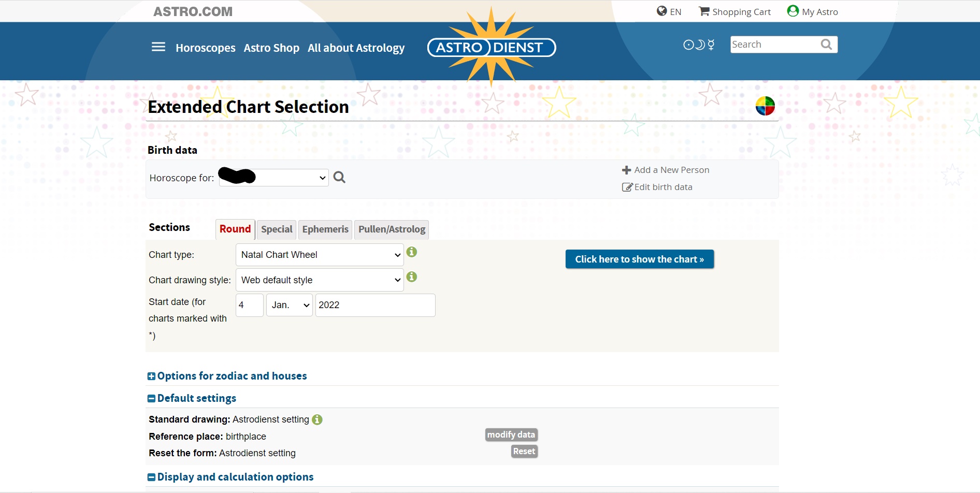The image size is (980, 493).
Task: Click the Astrodienst logo
Action: [491, 47]
